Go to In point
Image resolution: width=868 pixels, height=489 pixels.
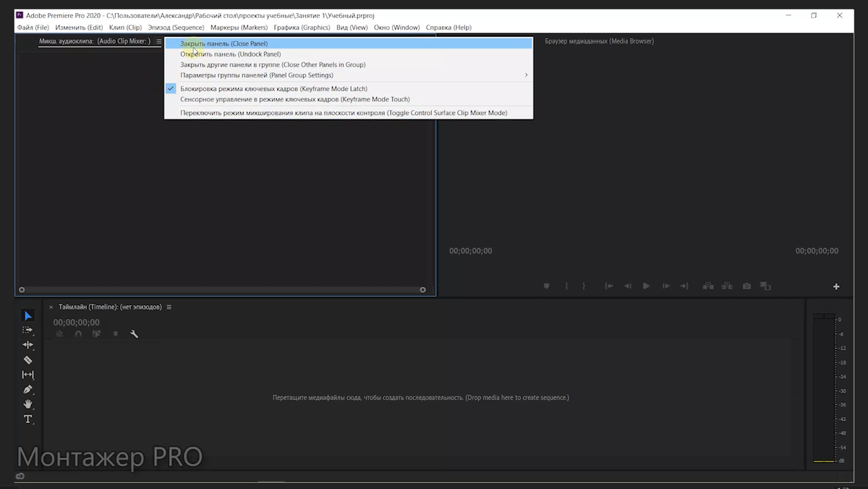pos(609,286)
